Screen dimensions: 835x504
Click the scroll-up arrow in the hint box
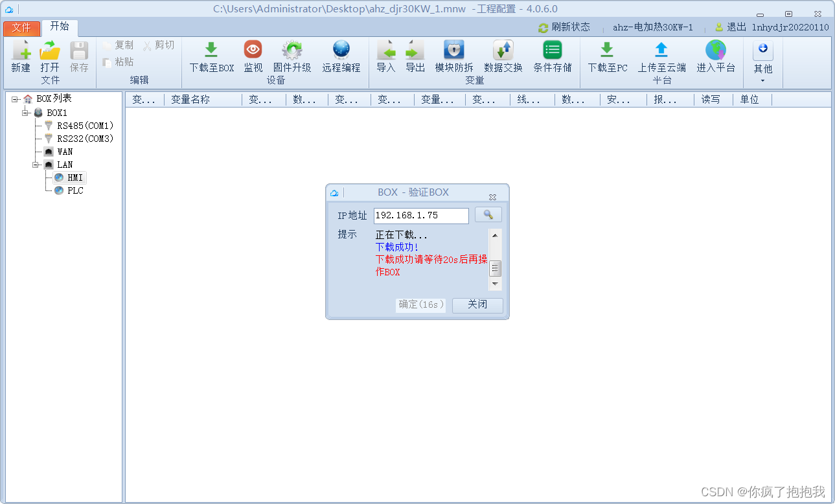[x=496, y=235]
